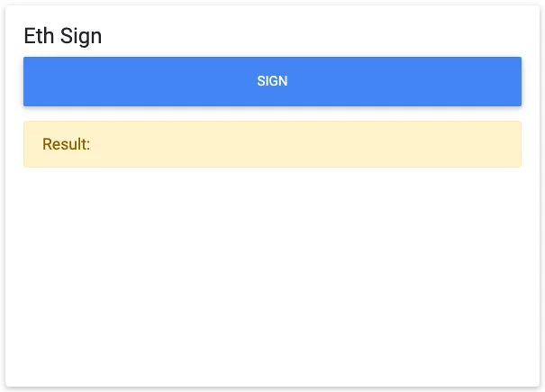Viewport: 545px width, 392px height.
Task: Click the Eth Sign heading text
Action: pos(63,36)
